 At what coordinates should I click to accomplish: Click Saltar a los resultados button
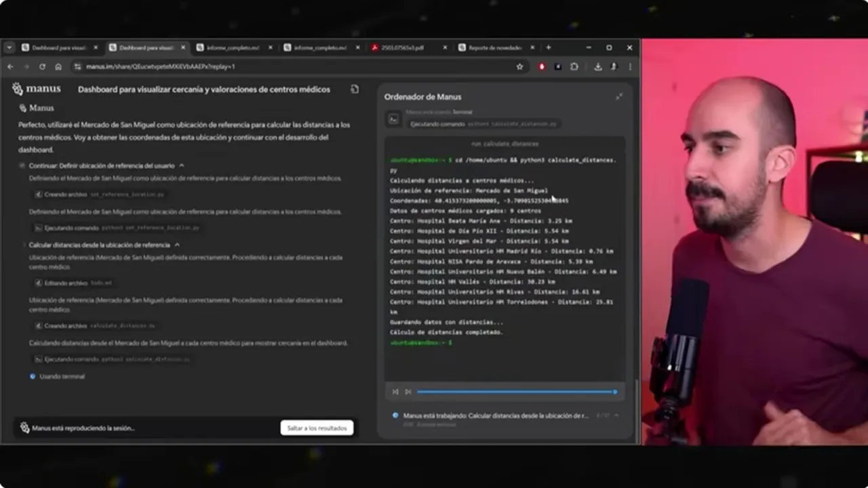317,428
